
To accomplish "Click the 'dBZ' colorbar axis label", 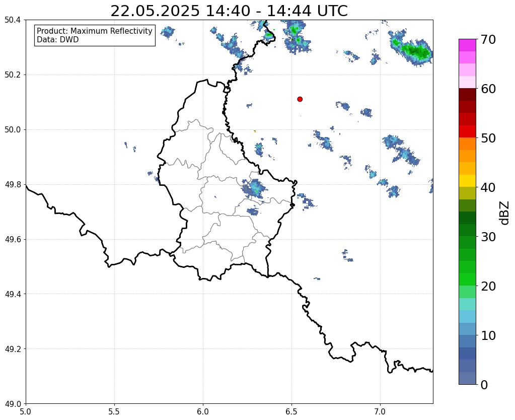I will (505, 213).
